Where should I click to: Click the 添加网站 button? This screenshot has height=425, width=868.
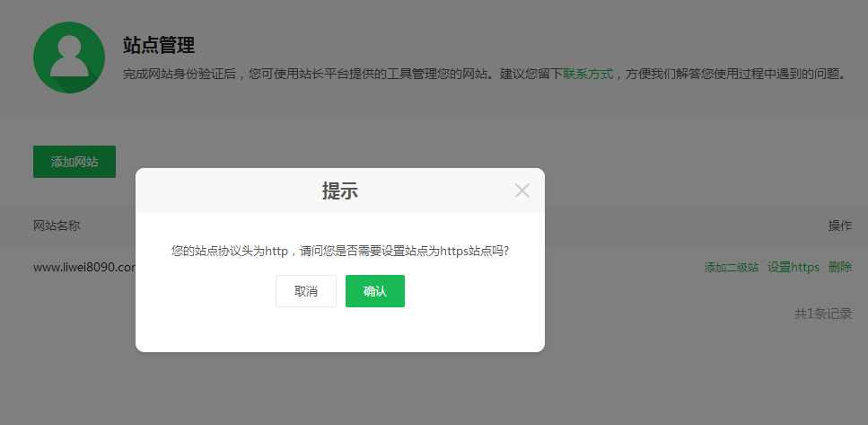pos(75,162)
